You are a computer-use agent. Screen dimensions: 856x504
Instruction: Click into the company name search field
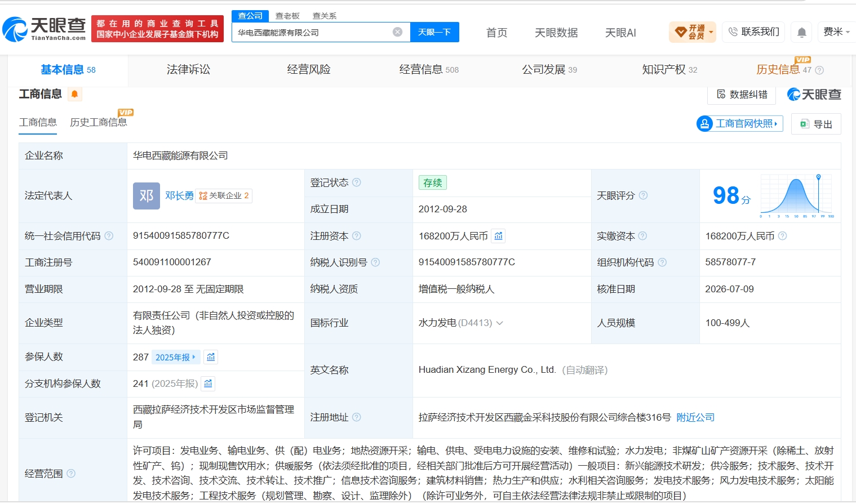coord(313,32)
